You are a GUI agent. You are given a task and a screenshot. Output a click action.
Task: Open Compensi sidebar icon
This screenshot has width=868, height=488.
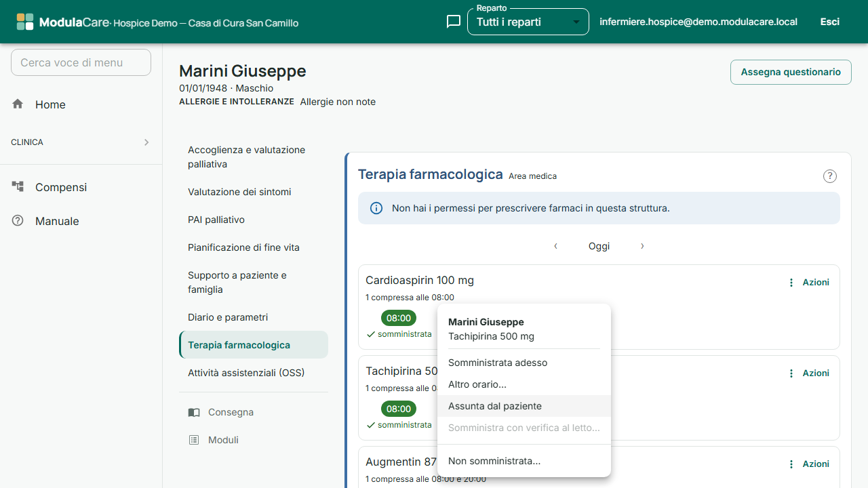pos(18,186)
